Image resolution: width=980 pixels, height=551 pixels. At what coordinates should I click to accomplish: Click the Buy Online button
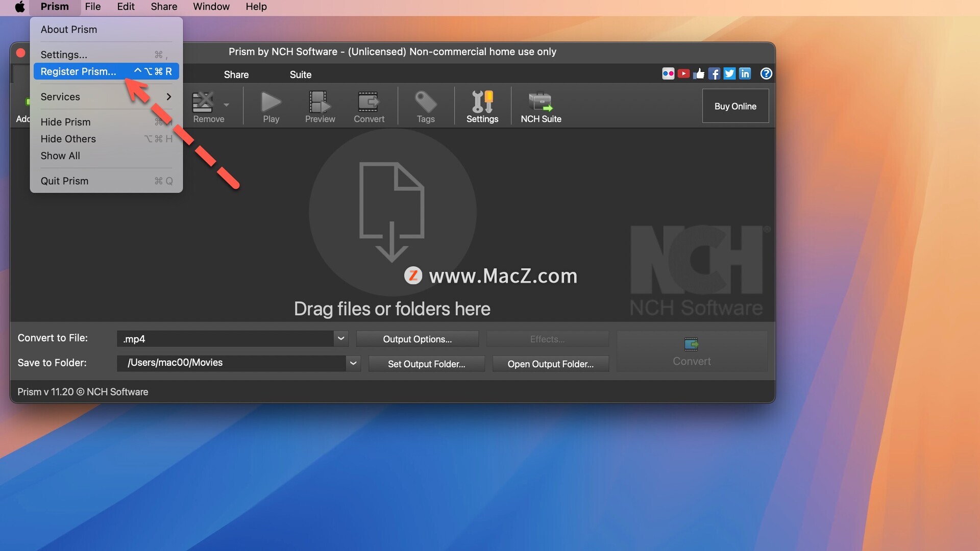click(x=735, y=106)
